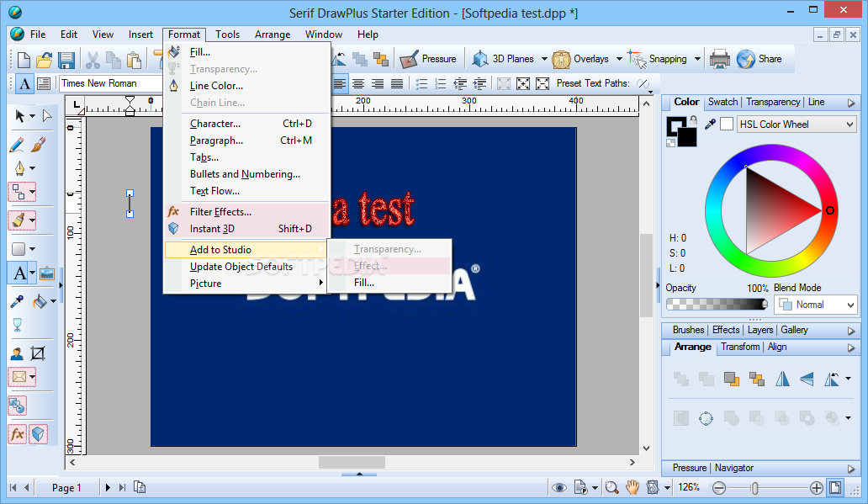
Task: Toggle numbered list button
Action: pyautogui.click(x=441, y=83)
